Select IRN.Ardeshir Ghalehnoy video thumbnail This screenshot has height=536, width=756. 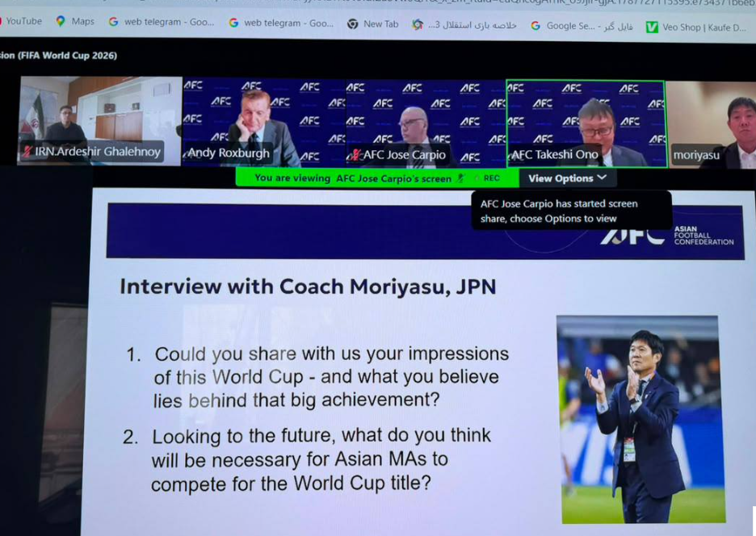[100, 120]
